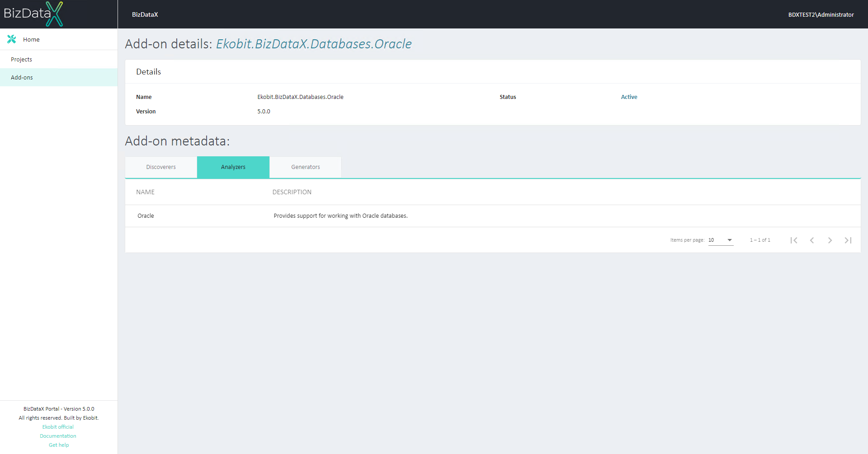Image resolution: width=868 pixels, height=454 pixels.
Task: Click the Home tools icon
Action: (x=12, y=39)
